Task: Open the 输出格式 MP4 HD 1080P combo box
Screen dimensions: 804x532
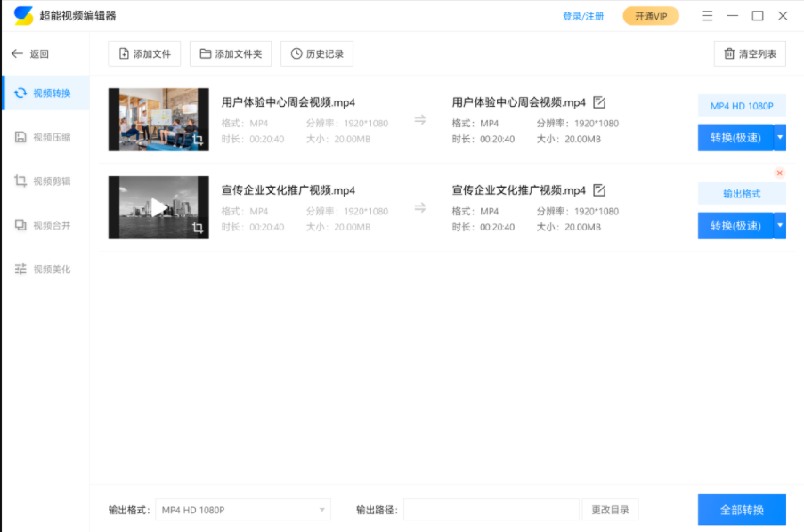Action: tap(242, 510)
